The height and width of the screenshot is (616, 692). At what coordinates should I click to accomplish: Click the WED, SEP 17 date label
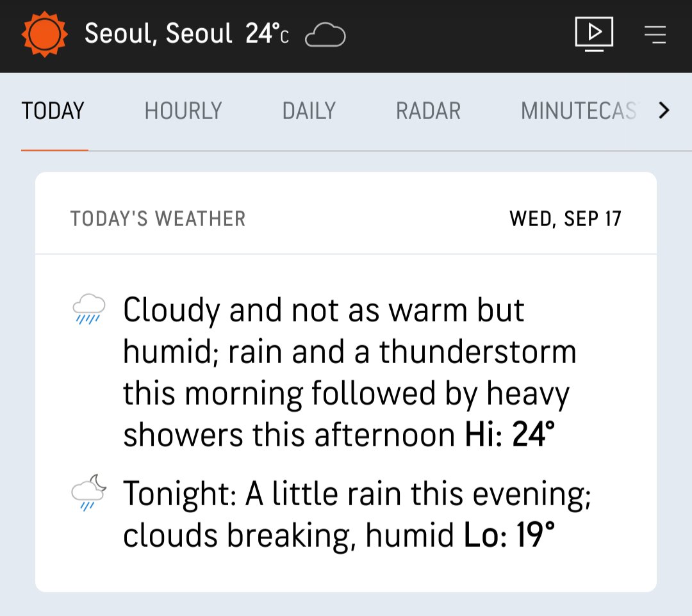[x=565, y=219]
